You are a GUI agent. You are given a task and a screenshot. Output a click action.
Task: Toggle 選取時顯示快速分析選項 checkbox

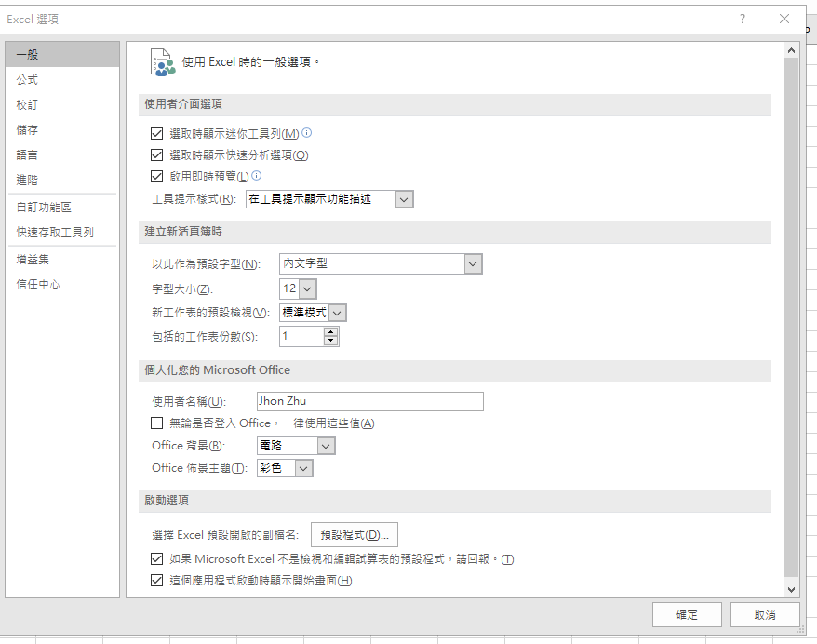[156, 155]
